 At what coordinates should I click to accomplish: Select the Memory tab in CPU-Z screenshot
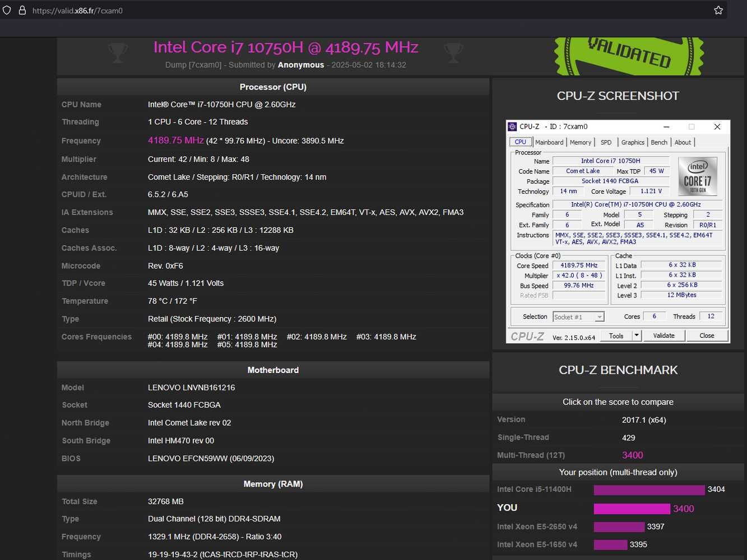coord(581,142)
